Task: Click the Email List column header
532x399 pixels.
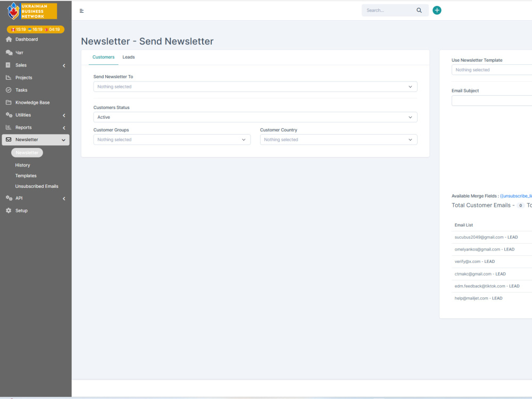Action: pos(464,225)
